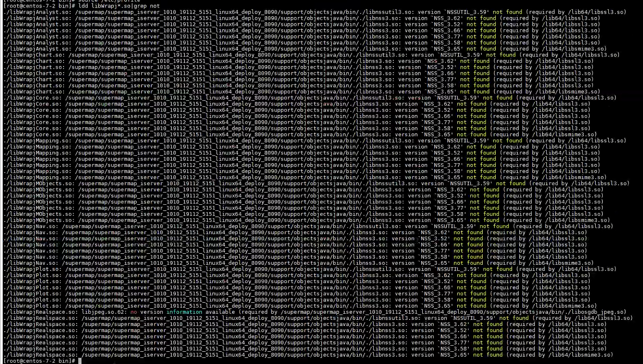Click the bottom '[root@centos-7-2 bin]#' prompt
643x364 pixels.
[40, 361]
